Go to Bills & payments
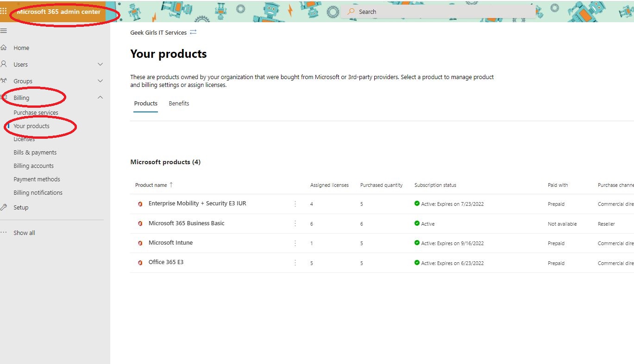634x364 pixels. (35, 152)
